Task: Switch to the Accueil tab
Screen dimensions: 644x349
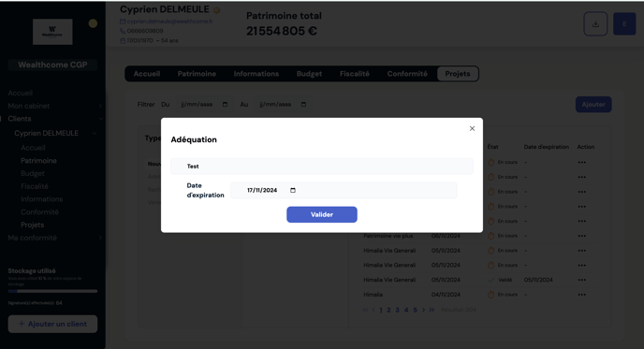Action: [147, 74]
